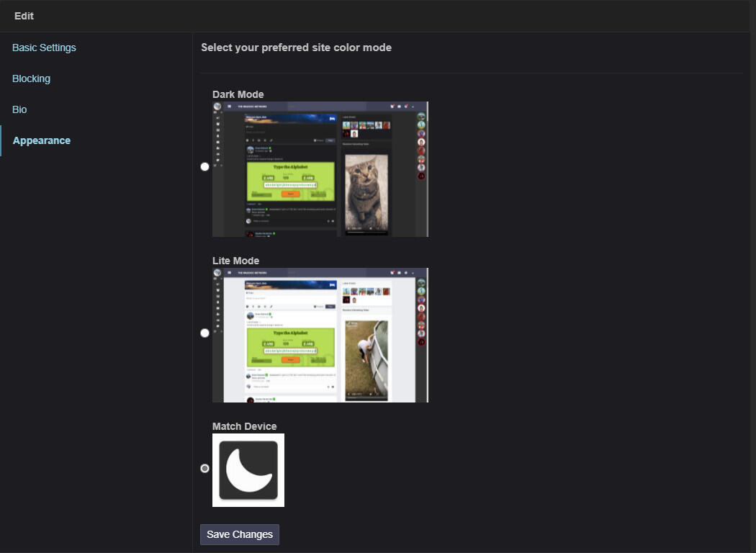
Task: Select the Lite Mode radio button
Action: [204, 333]
